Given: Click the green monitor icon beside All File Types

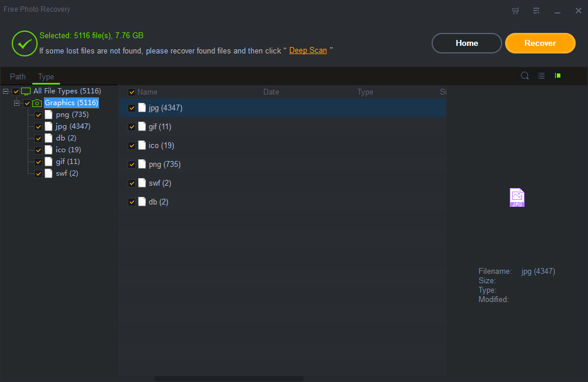Looking at the screenshot, I should [x=26, y=91].
